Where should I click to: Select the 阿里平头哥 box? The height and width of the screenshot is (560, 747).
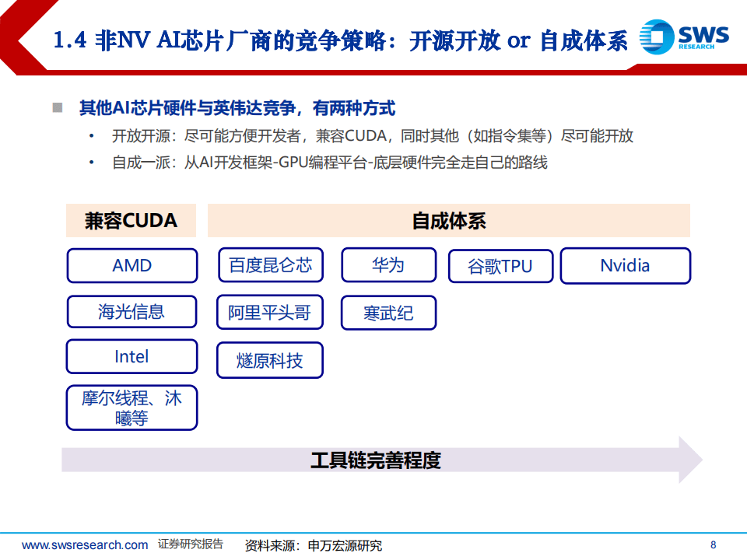270,313
